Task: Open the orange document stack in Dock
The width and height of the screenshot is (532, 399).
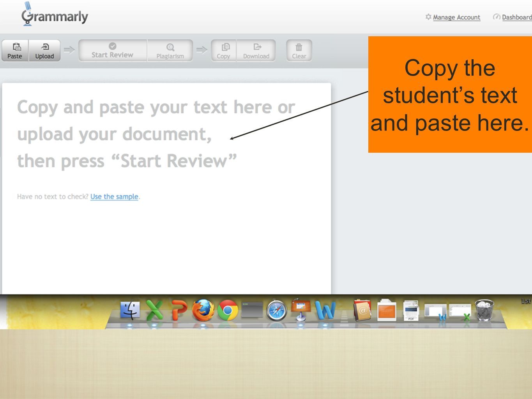Action: pos(387,311)
